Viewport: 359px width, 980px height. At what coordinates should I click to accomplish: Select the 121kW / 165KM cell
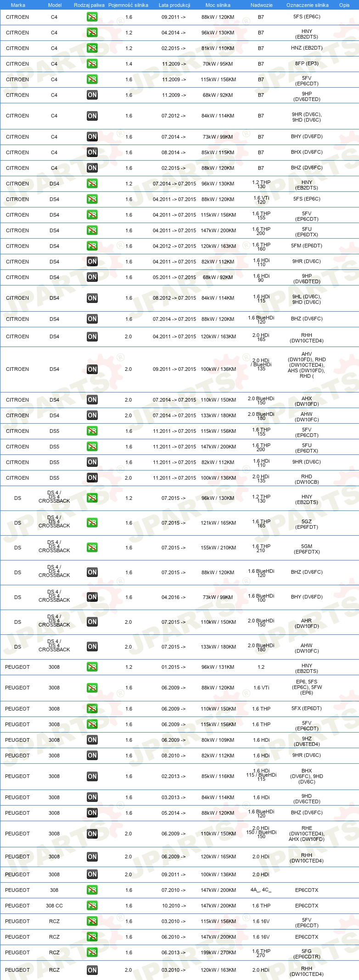(x=218, y=523)
